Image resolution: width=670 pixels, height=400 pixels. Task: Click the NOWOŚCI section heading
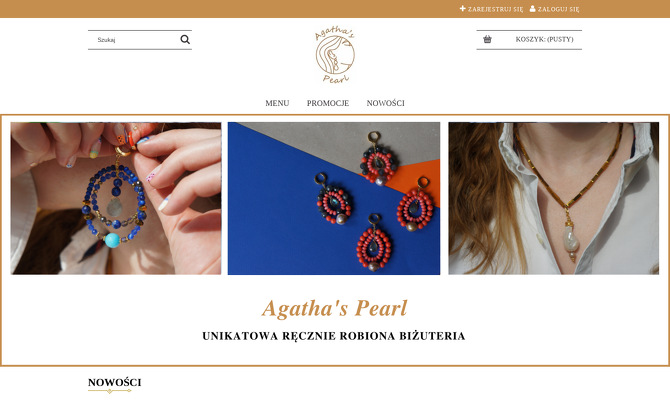(x=115, y=382)
